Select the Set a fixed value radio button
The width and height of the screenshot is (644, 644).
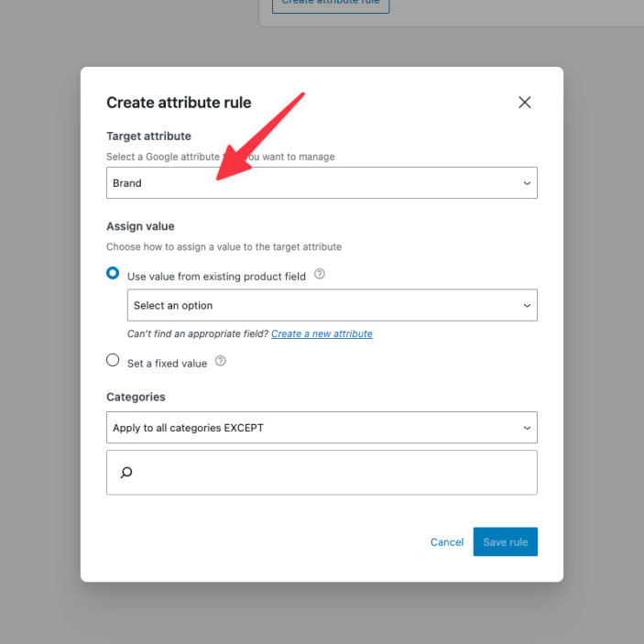[x=113, y=360]
